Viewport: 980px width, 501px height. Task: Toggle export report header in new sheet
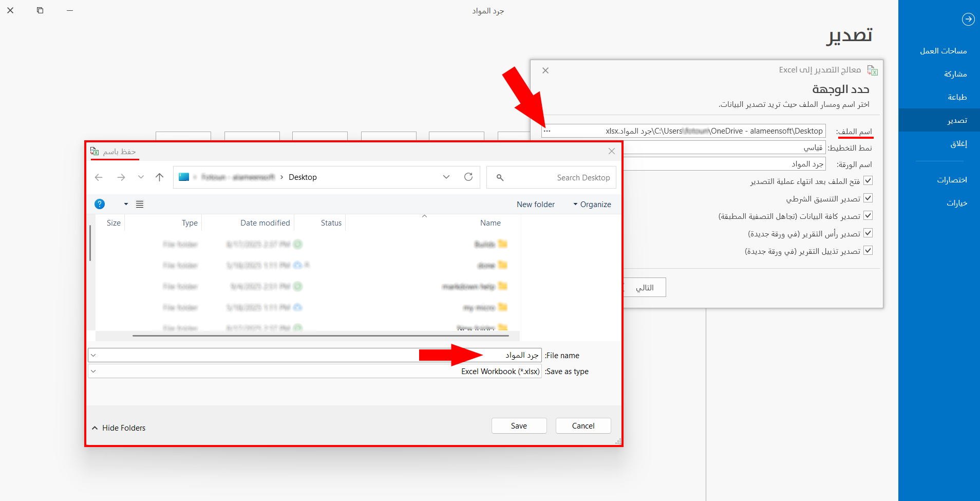pos(868,233)
